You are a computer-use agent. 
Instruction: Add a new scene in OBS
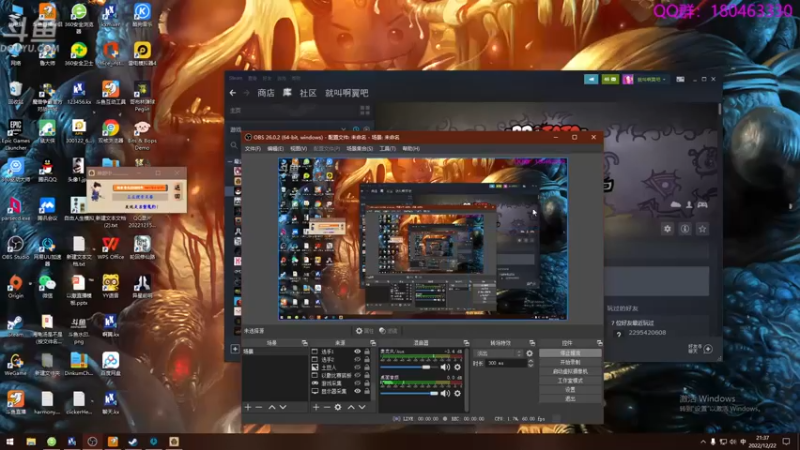pyautogui.click(x=248, y=407)
